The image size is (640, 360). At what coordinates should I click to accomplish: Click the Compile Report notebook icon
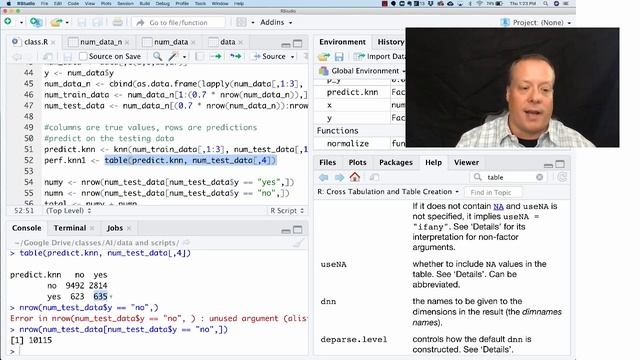point(199,56)
